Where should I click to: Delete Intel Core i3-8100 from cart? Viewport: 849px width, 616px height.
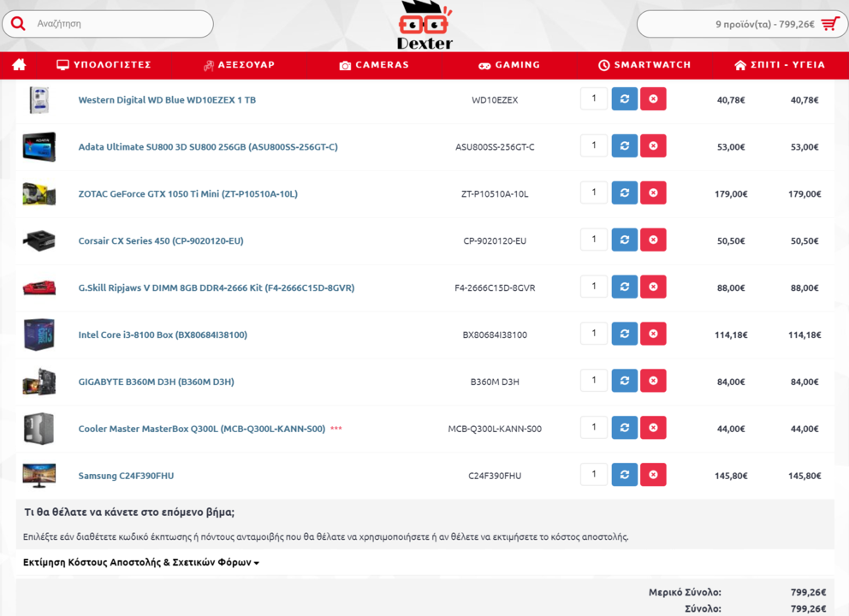point(653,334)
